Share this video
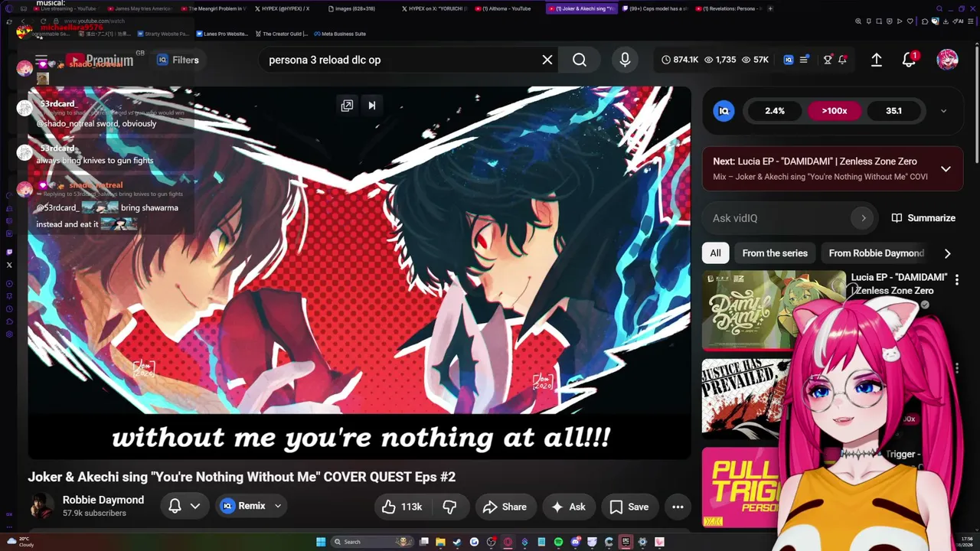 click(505, 507)
